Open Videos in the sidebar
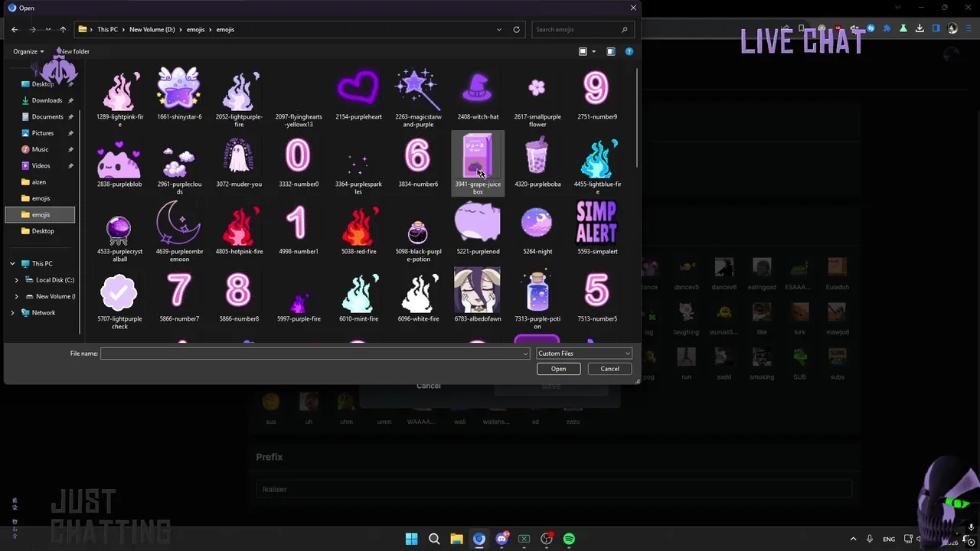The height and width of the screenshot is (551, 980). click(x=41, y=165)
